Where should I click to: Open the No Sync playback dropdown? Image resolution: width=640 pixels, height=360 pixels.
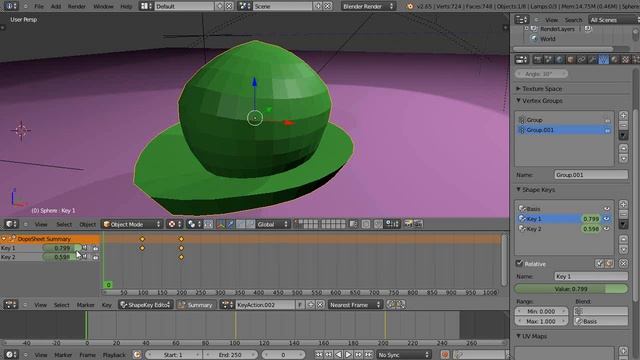404,355
